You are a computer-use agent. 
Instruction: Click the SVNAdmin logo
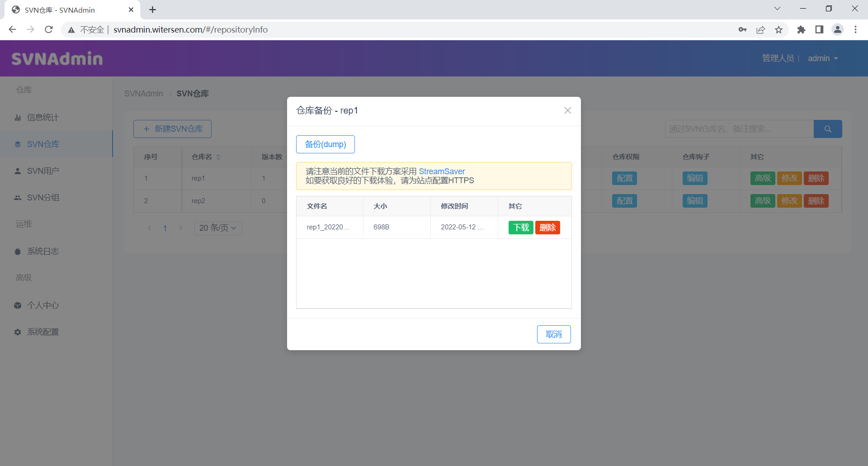pos(57,58)
